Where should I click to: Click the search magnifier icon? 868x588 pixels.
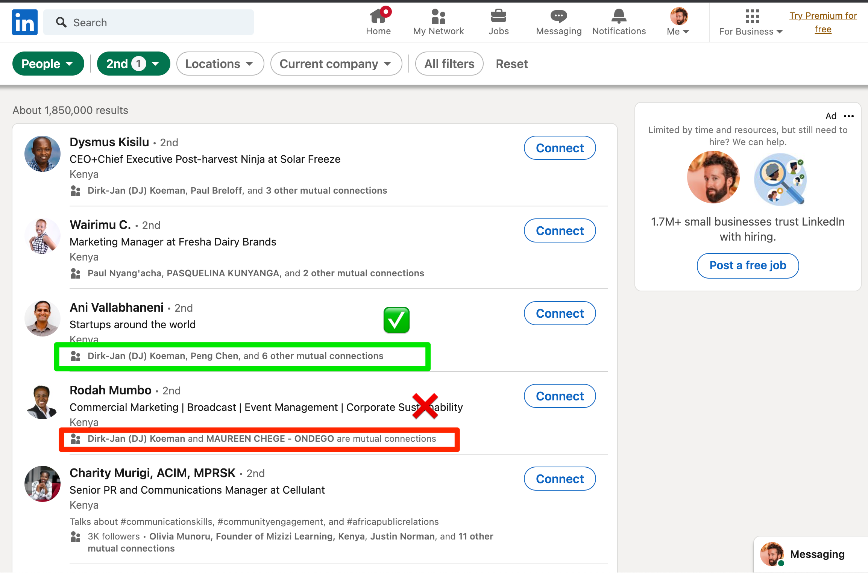(61, 23)
